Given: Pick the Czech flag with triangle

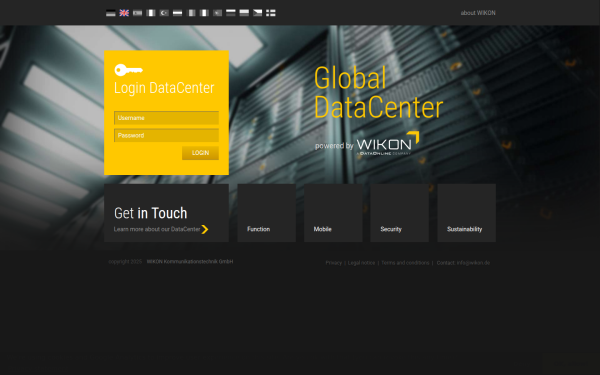Looking at the screenshot, I should coord(258,13).
